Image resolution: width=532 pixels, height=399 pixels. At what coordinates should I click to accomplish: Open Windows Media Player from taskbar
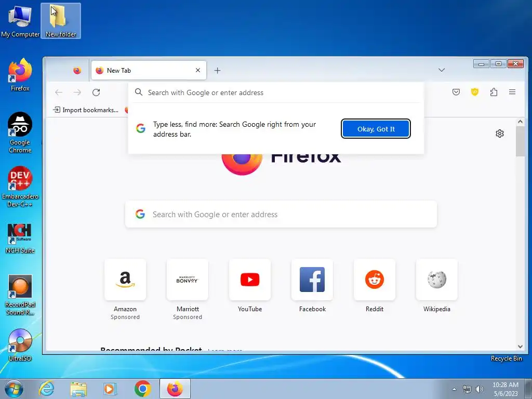click(x=110, y=389)
